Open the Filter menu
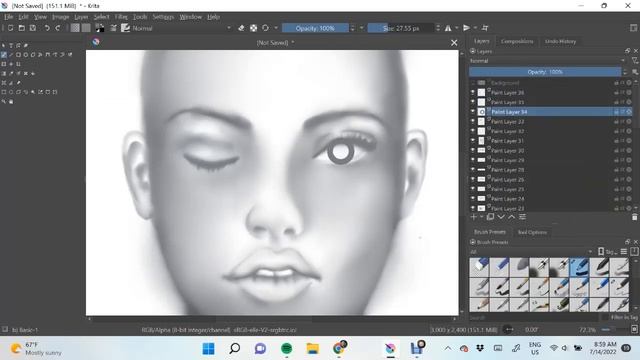 pos(121,17)
